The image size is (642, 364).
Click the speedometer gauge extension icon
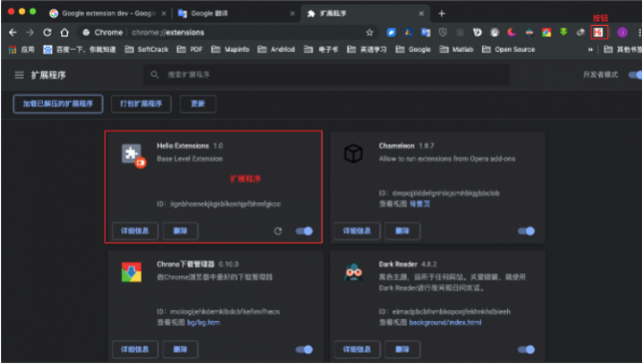[x=494, y=33]
